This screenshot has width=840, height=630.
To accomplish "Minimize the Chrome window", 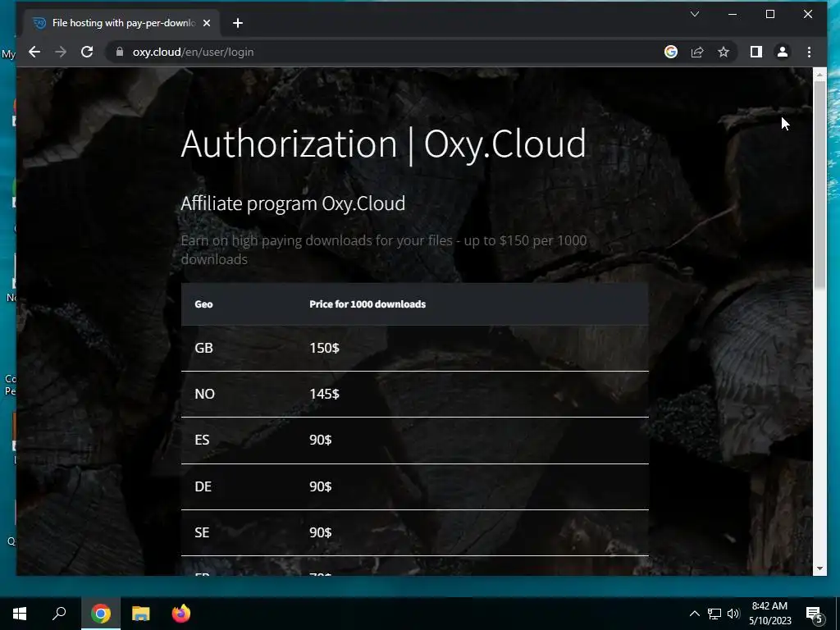I will click(733, 15).
